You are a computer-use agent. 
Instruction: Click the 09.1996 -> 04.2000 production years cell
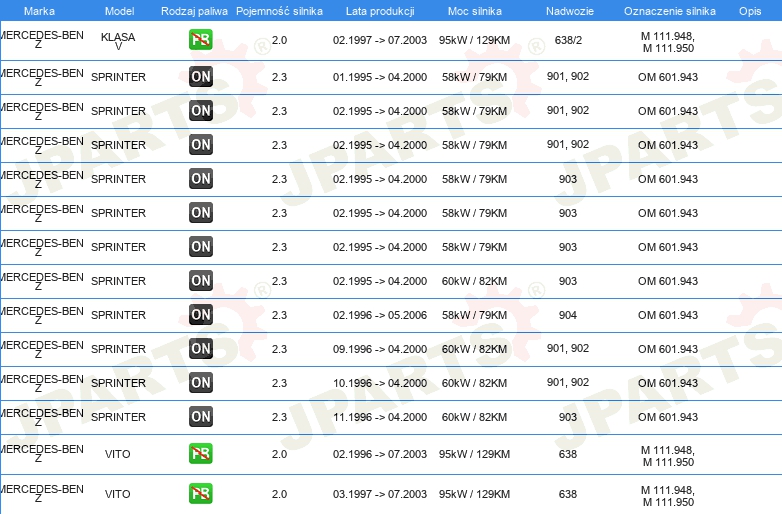tap(380, 349)
